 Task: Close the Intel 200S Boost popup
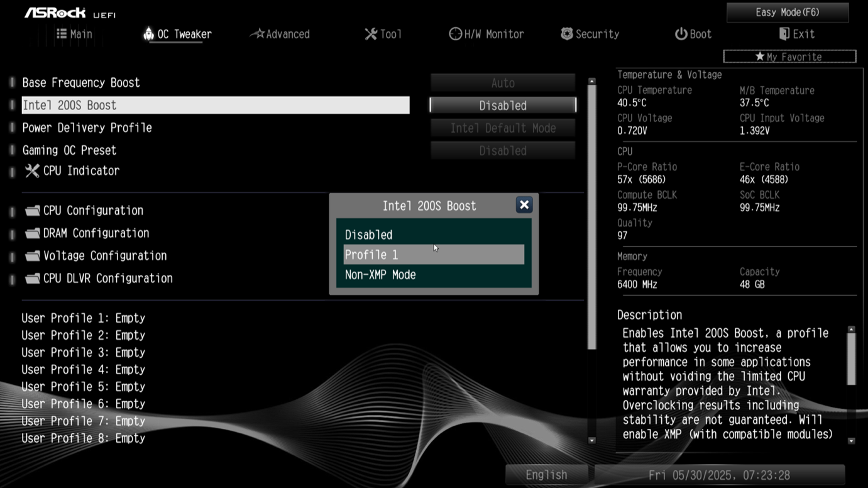[524, 205]
